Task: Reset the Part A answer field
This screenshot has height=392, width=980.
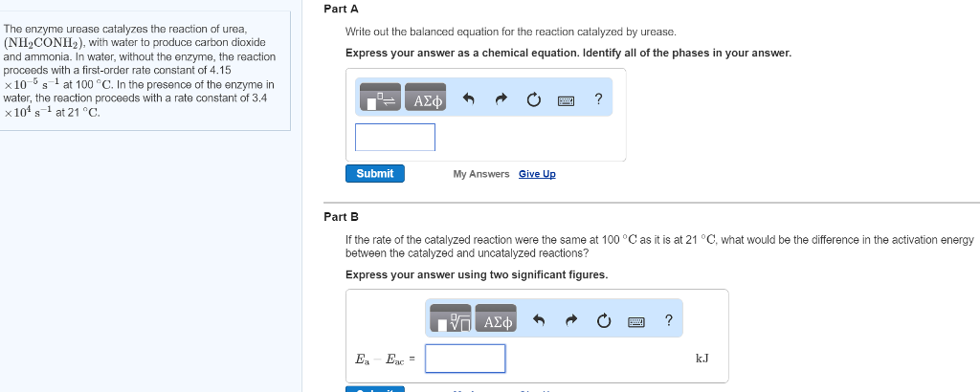Action: click(x=534, y=99)
